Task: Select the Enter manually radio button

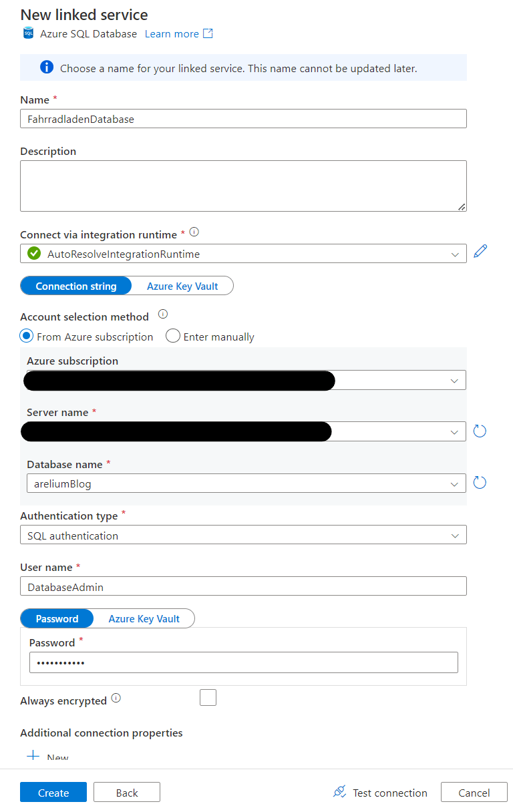Action: click(173, 337)
